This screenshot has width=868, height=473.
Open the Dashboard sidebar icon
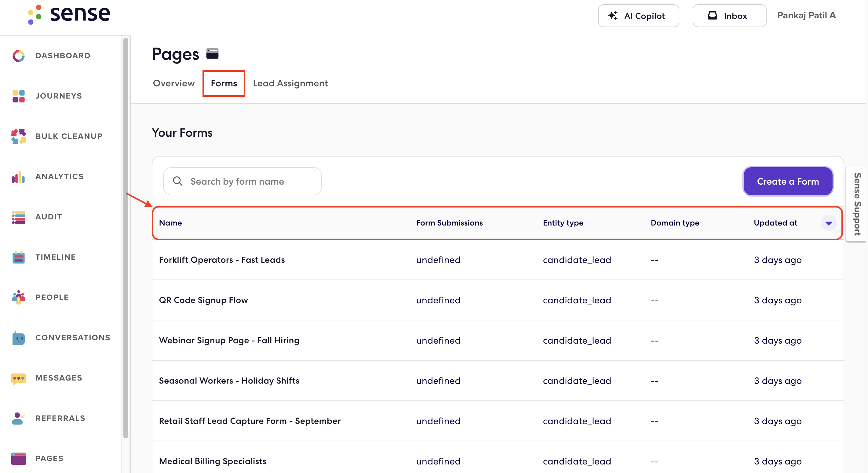[x=19, y=56]
